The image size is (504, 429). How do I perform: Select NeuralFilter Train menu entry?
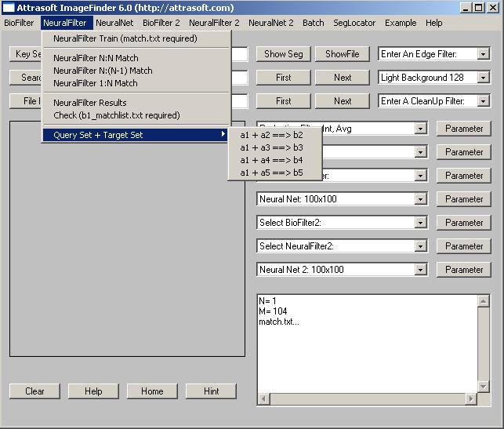(125, 38)
